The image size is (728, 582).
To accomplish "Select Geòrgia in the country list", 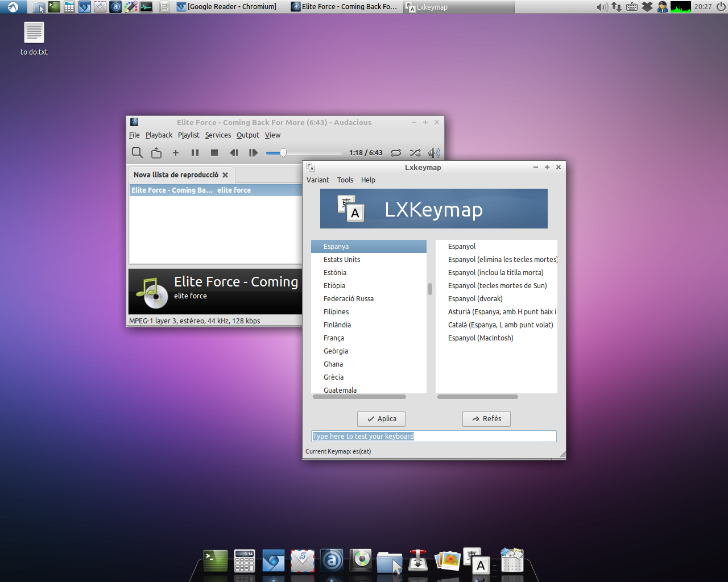I will (x=369, y=351).
